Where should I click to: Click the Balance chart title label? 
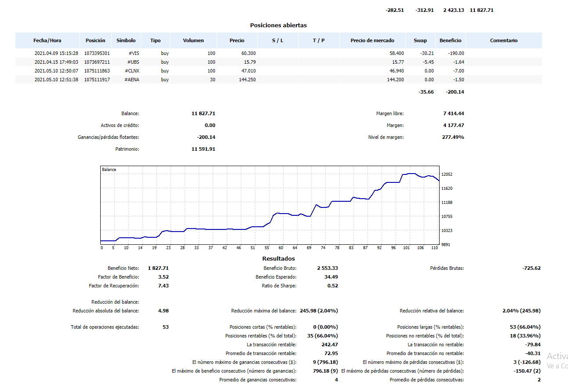point(109,170)
